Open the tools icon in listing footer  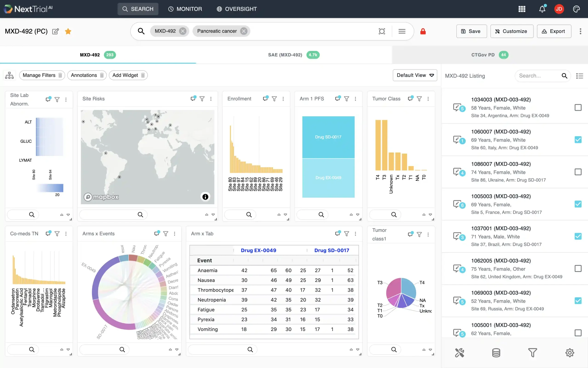[x=459, y=353]
